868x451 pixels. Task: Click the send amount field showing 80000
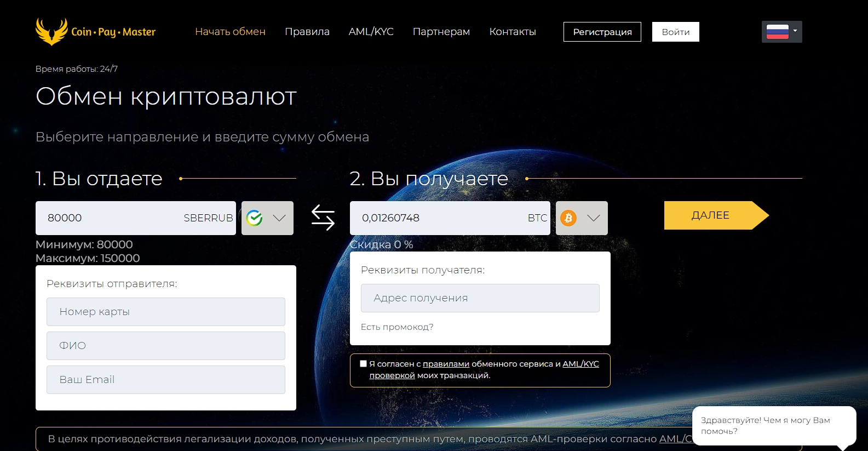click(x=136, y=218)
